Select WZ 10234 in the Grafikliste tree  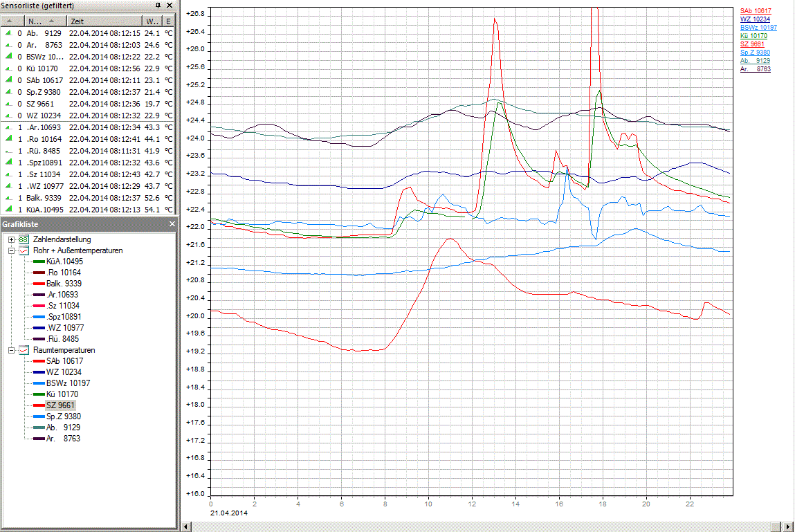(x=64, y=372)
